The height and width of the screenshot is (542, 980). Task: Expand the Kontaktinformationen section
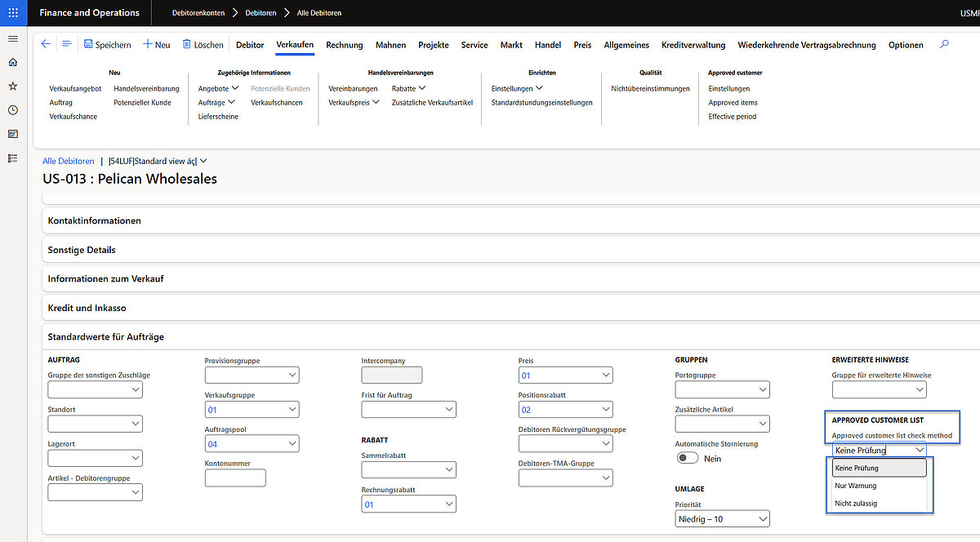95,220
